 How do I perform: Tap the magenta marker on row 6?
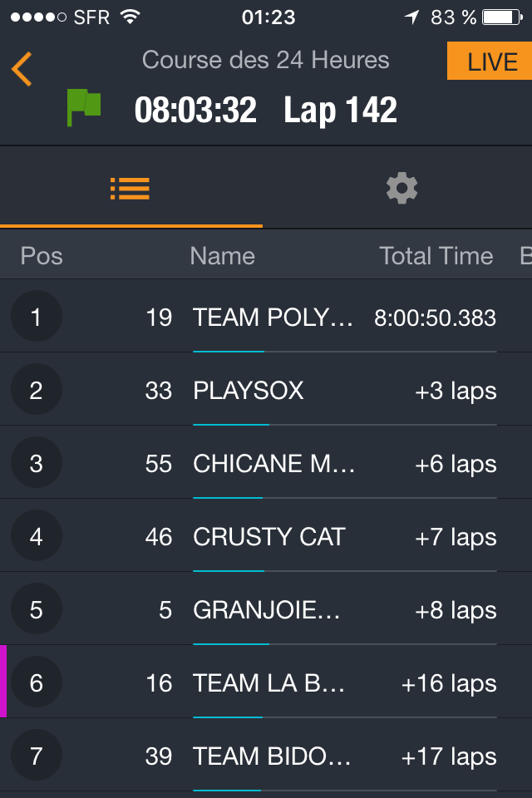[3, 682]
